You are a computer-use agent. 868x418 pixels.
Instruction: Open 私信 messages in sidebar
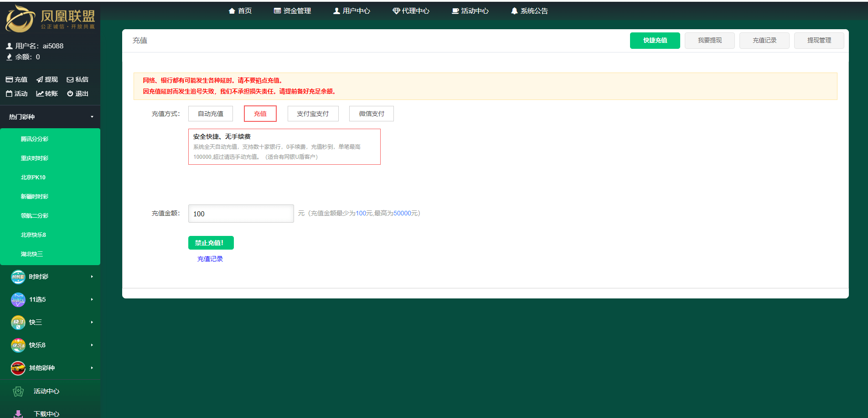(x=77, y=79)
